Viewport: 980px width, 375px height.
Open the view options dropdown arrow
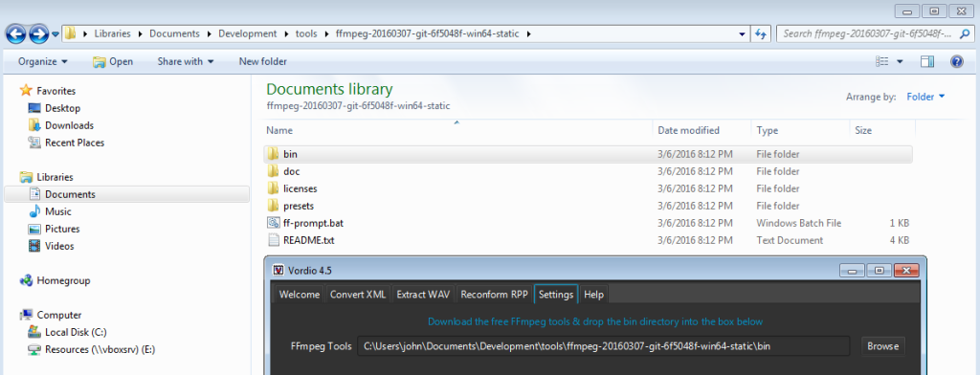point(900,61)
